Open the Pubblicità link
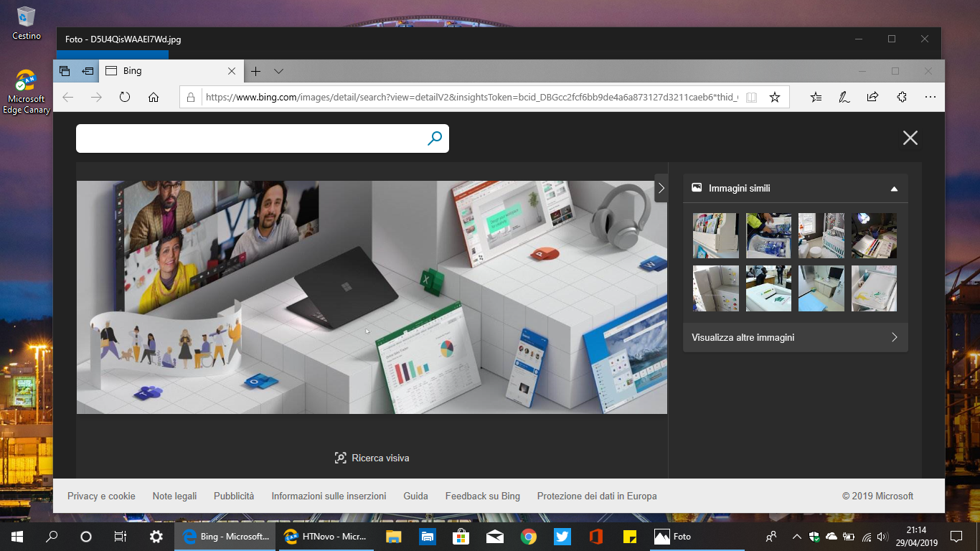 click(x=234, y=496)
